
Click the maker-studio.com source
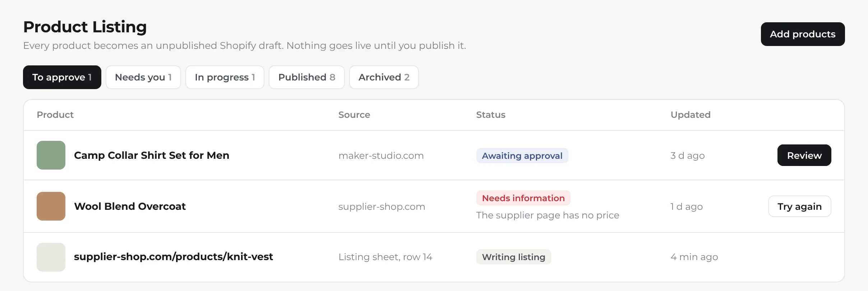click(381, 156)
